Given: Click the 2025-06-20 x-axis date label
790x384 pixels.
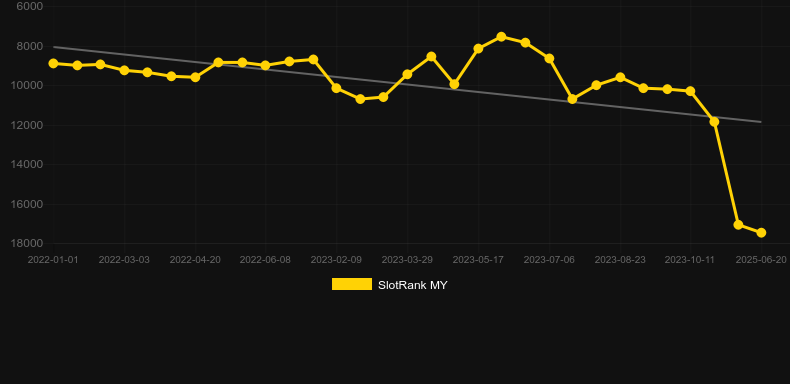Looking at the screenshot, I should [x=761, y=260].
